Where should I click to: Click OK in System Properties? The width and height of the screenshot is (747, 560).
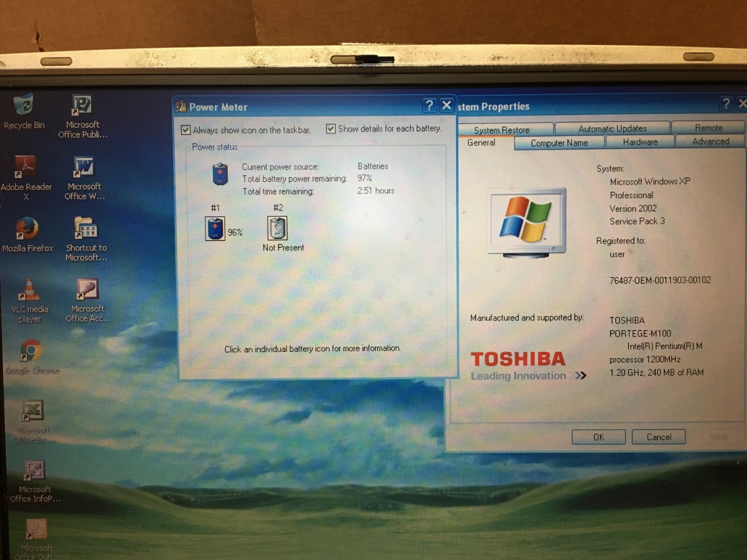[x=599, y=437]
